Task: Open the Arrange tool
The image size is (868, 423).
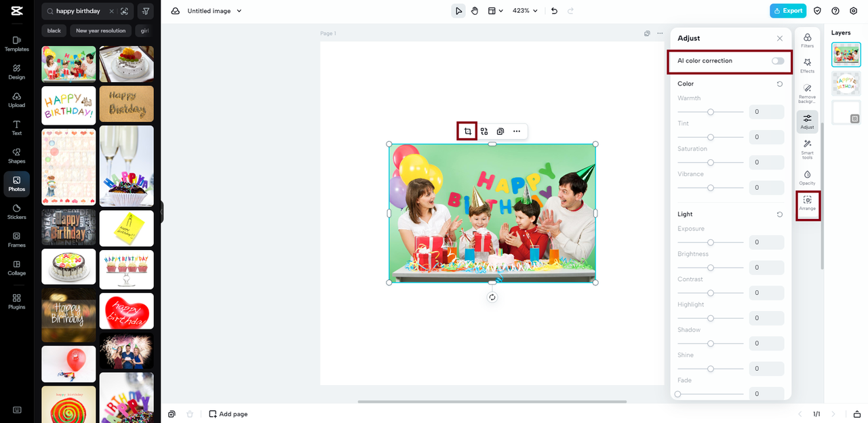Action: coord(807,203)
